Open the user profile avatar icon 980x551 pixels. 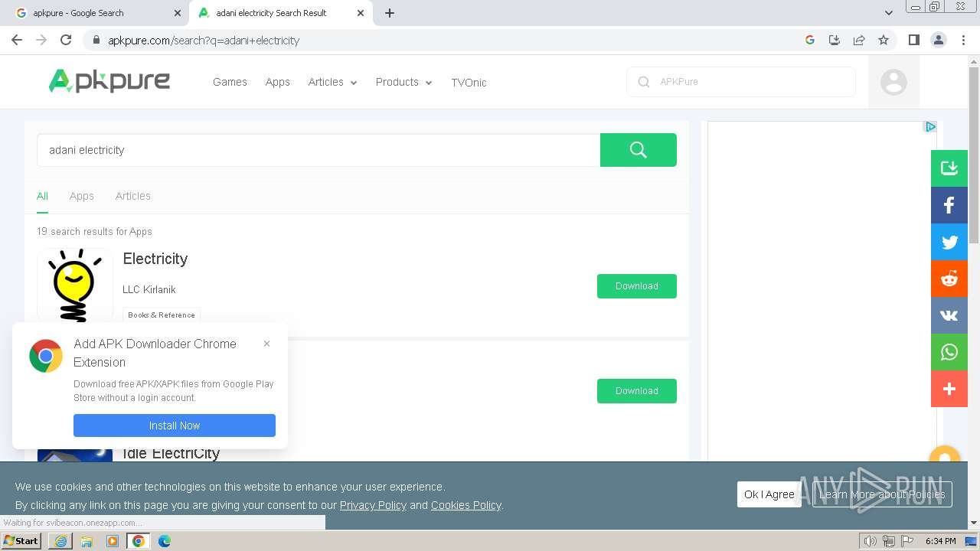[893, 82]
